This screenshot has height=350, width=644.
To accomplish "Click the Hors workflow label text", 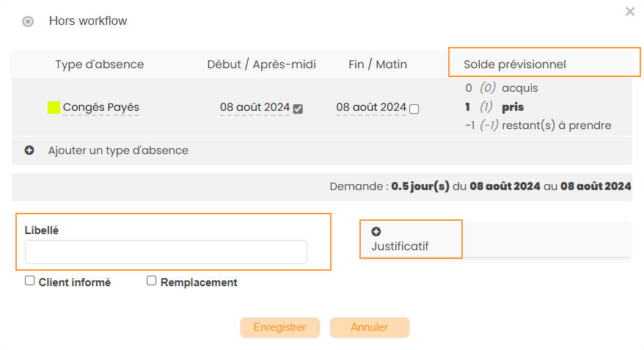I will [88, 21].
